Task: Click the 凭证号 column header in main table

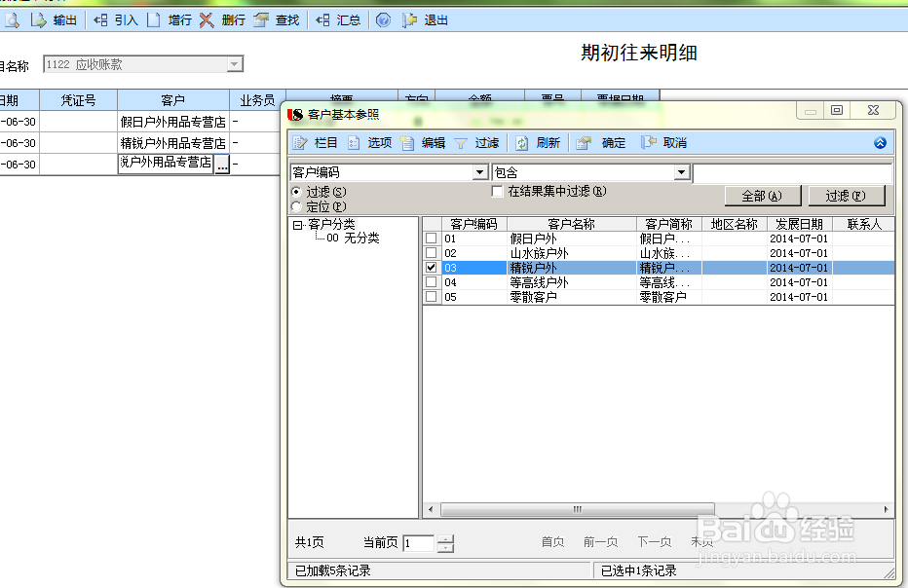Action: [79, 100]
